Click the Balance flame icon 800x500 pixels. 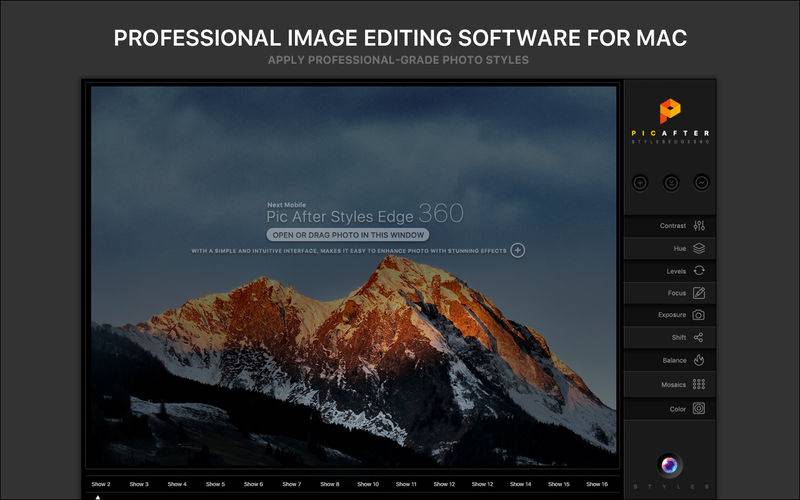point(699,360)
